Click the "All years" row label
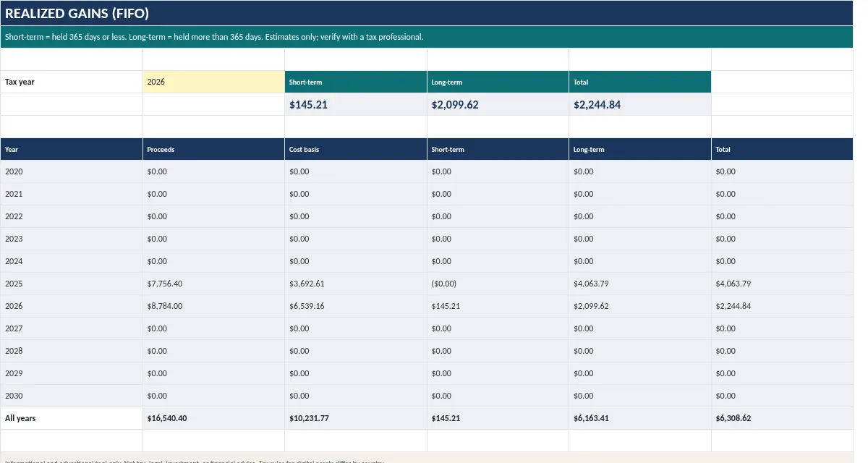Screen dimensions: 868x463 [72, 418]
